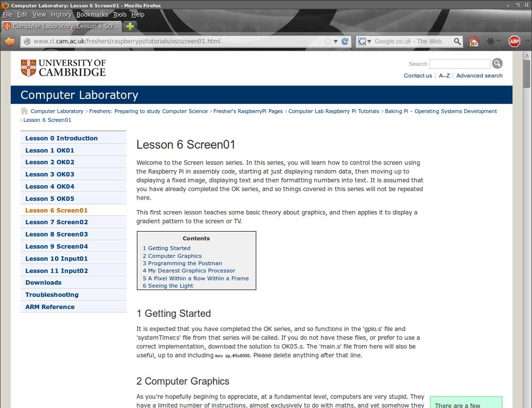Open the File menu
This screenshot has width=532, height=408.
7,15
